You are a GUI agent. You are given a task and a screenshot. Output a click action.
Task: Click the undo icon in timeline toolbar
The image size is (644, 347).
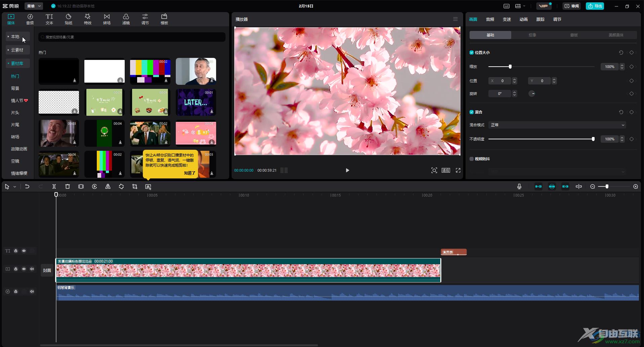pyautogui.click(x=27, y=186)
